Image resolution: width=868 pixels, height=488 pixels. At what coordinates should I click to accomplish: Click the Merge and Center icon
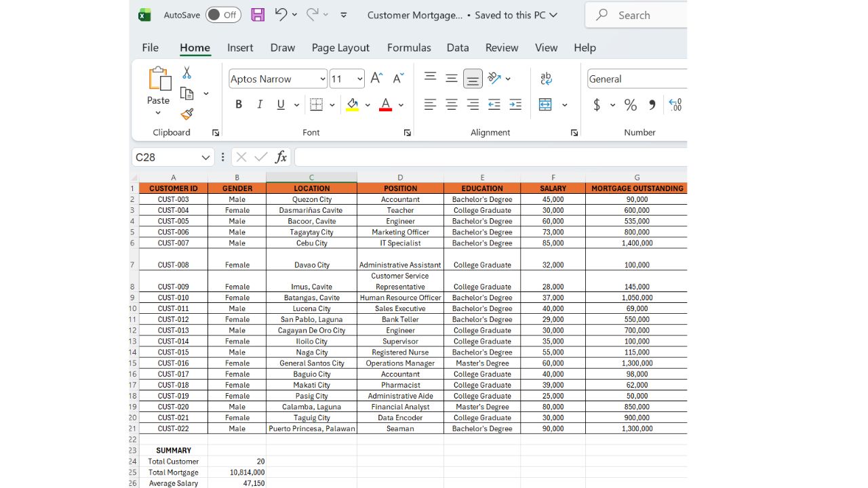point(545,104)
